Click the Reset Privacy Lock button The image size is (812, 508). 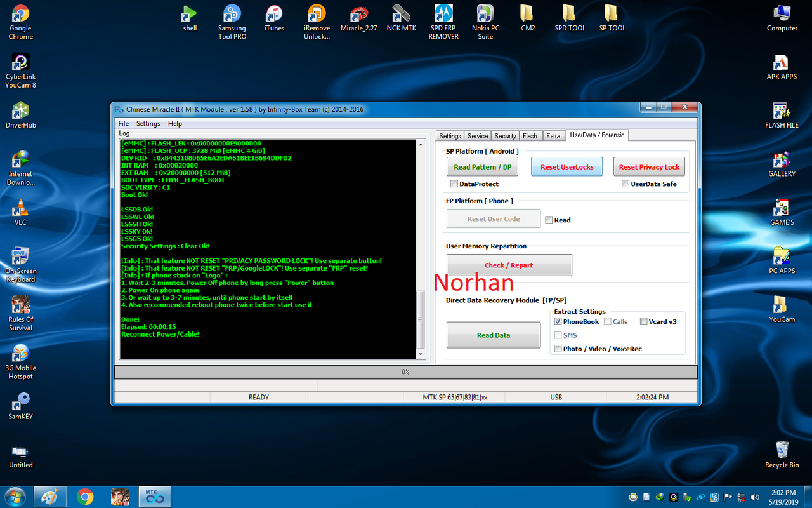[649, 167]
